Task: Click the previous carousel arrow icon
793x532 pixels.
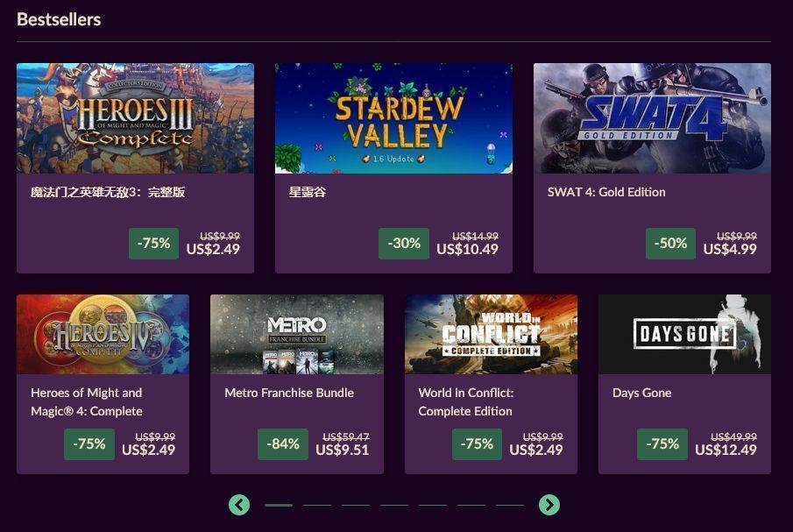Action: tap(239, 505)
